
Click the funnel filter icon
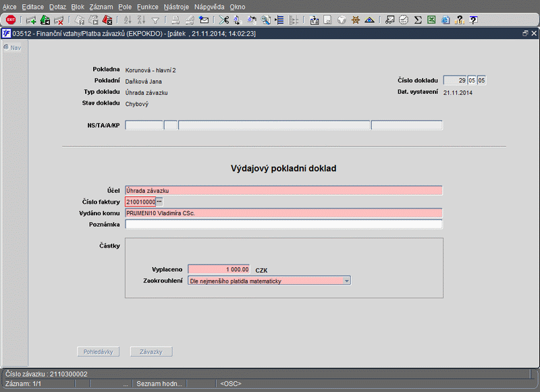[155, 21]
